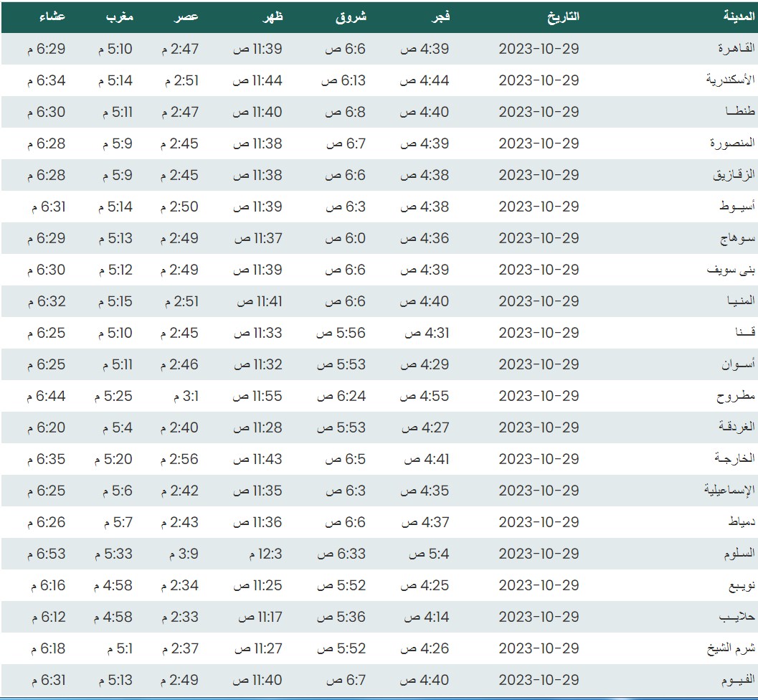Screen dimensions: 758x700
Task: Click the عصر column header
Action: click(x=188, y=17)
